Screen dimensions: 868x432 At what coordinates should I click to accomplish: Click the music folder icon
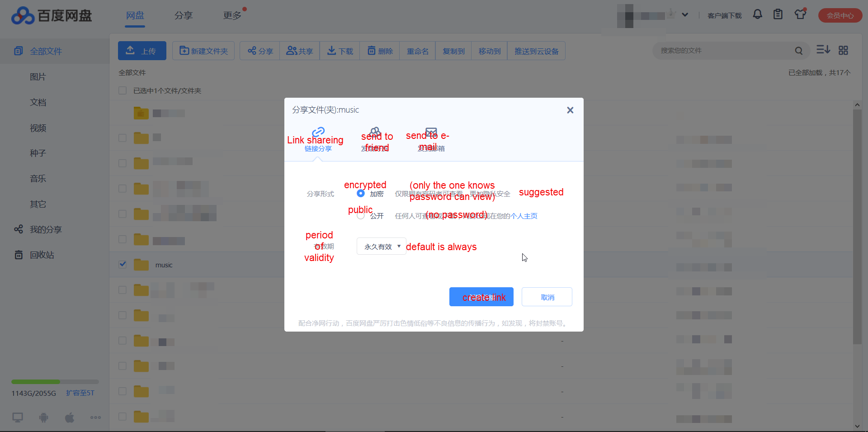click(x=141, y=265)
